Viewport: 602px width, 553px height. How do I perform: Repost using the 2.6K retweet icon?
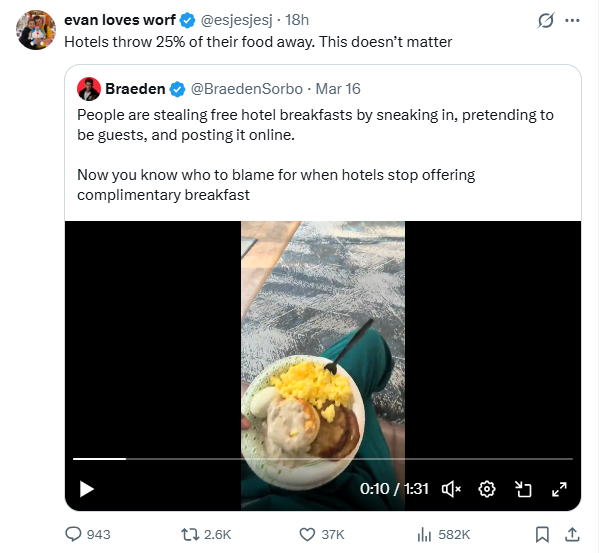tap(206, 534)
